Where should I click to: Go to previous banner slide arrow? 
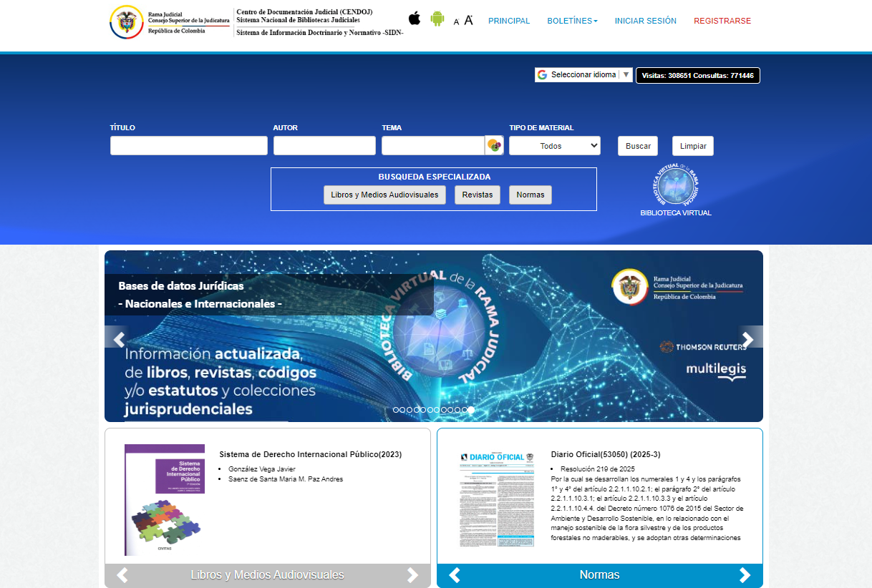pyautogui.click(x=119, y=339)
